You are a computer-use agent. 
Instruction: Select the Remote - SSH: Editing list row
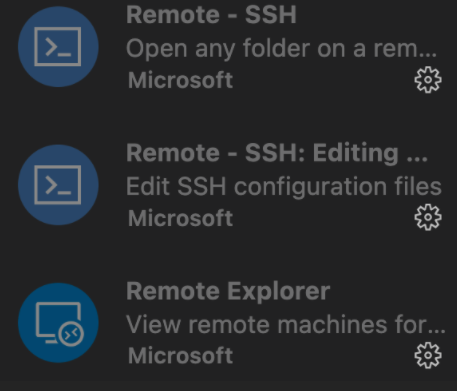tap(228, 185)
